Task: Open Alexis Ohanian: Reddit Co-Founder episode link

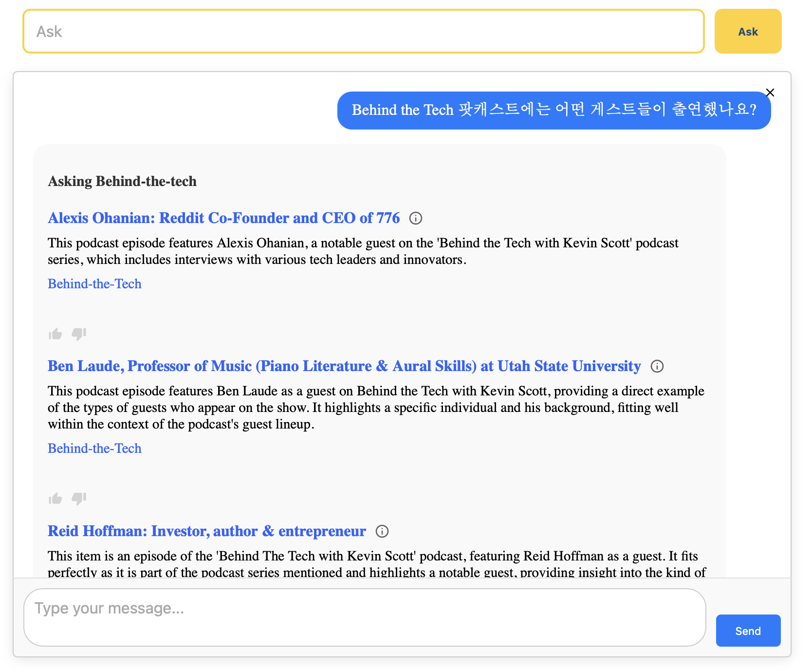Action: tap(224, 218)
